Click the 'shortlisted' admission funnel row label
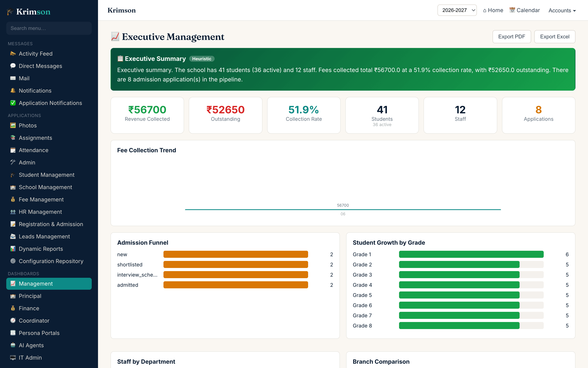The width and height of the screenshot is (588, 368). (x=130, y=265)
